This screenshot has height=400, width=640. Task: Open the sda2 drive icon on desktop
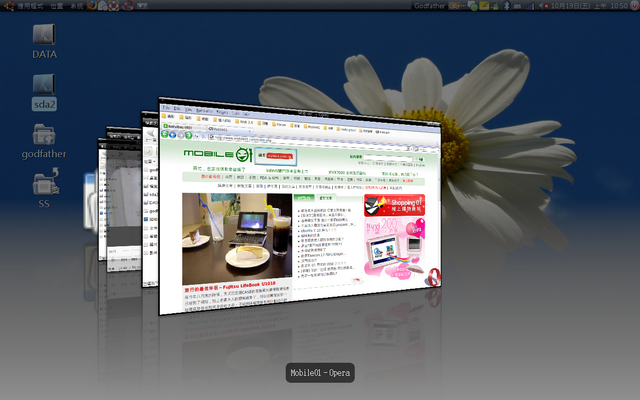coord(44,92)
